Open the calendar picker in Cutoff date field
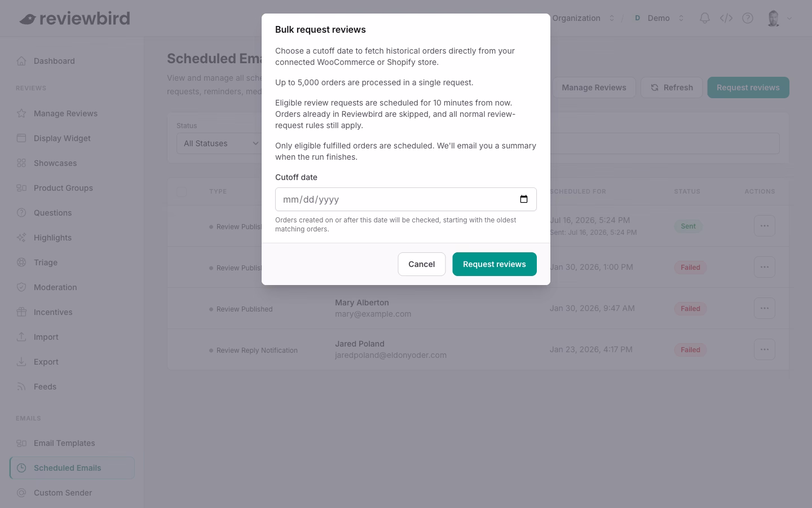This screenshot has height=508, width=812. (x=523, y=199)
